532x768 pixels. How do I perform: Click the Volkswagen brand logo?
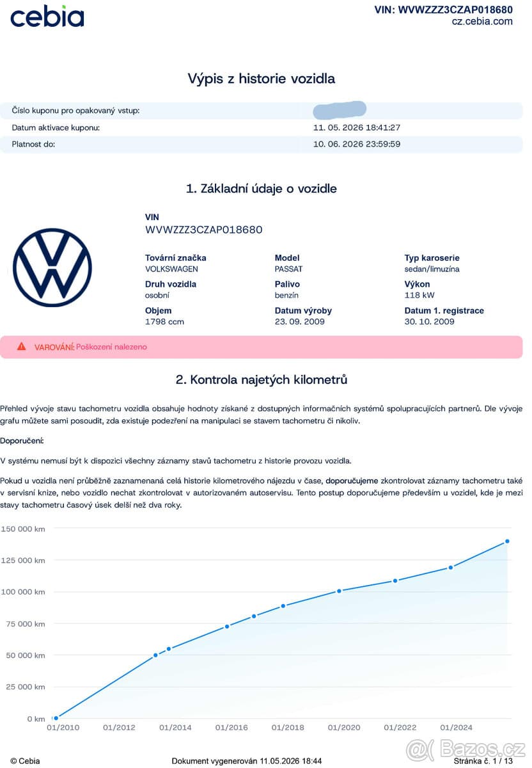pos(52,268)
